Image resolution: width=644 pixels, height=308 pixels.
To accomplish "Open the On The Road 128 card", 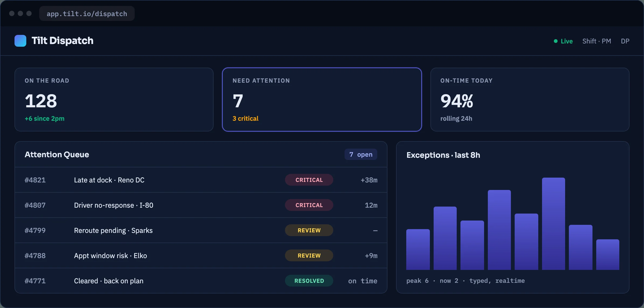I will coord(114,100).
